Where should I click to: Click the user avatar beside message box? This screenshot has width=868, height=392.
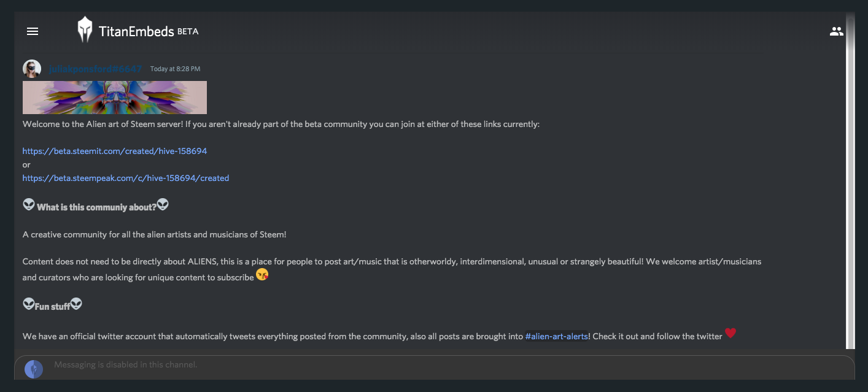click(34, 369)
